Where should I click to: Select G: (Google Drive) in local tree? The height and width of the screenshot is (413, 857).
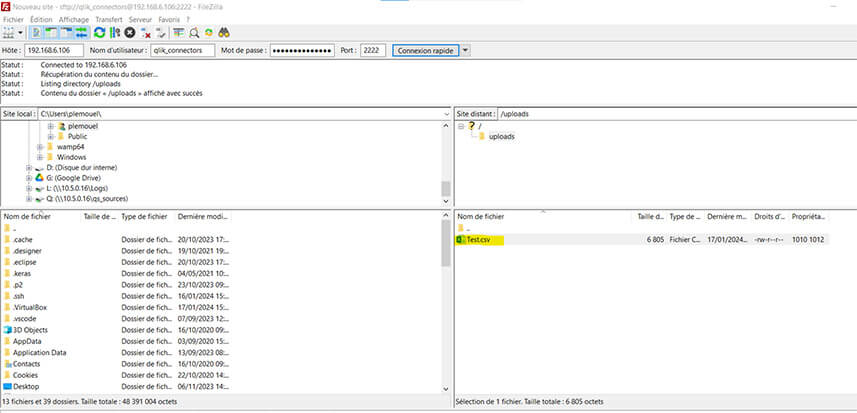tap(73, 178)
